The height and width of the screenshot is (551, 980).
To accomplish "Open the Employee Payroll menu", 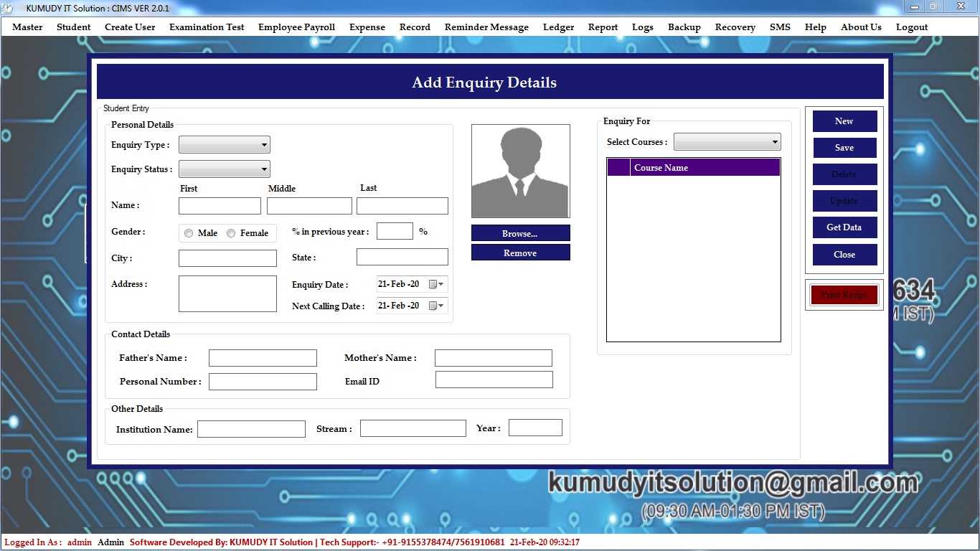I will [296, 27].
